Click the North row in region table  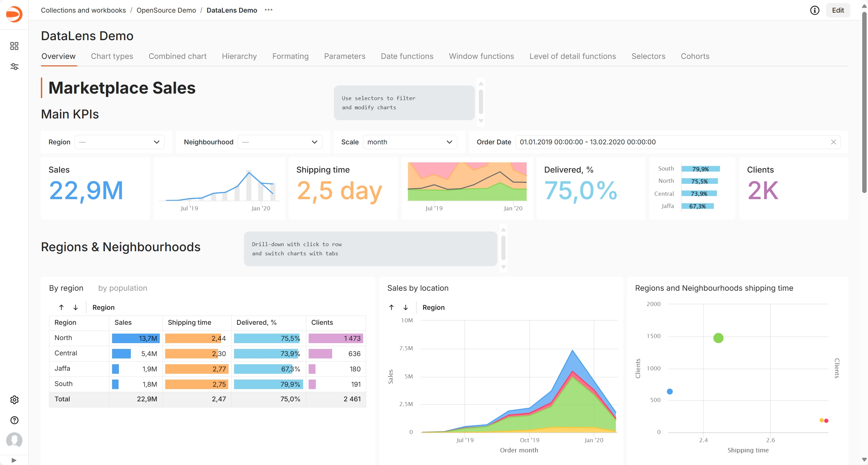click(207, 338)
